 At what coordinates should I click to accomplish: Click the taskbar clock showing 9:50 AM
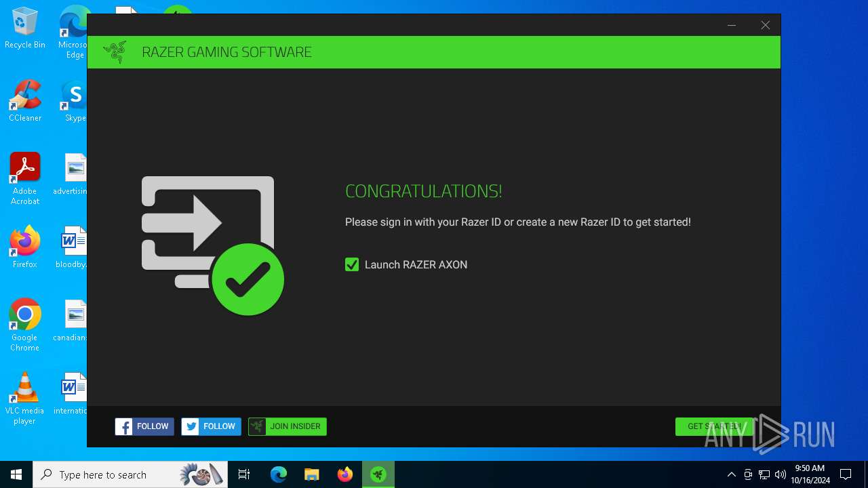tap(810, 474)
